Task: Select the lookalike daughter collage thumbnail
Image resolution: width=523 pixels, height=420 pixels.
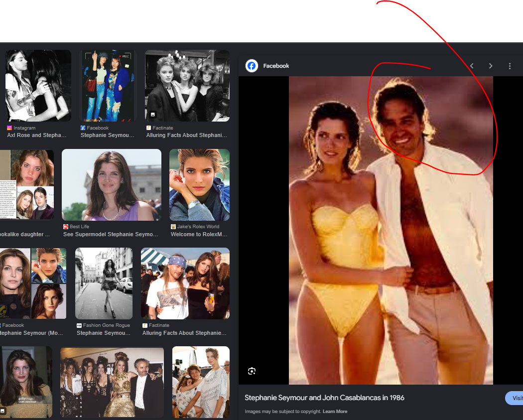Action: (x=27, y=185)
